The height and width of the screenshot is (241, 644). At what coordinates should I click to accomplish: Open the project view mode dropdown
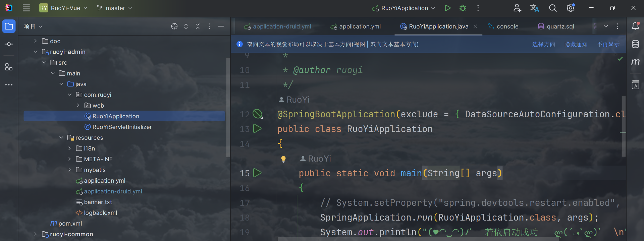click(x=33, y=26)
